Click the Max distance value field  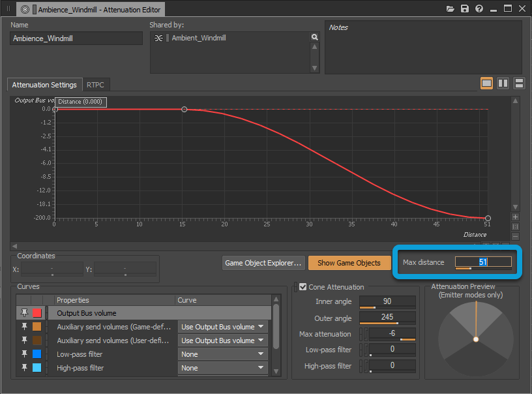coord(483,262)
